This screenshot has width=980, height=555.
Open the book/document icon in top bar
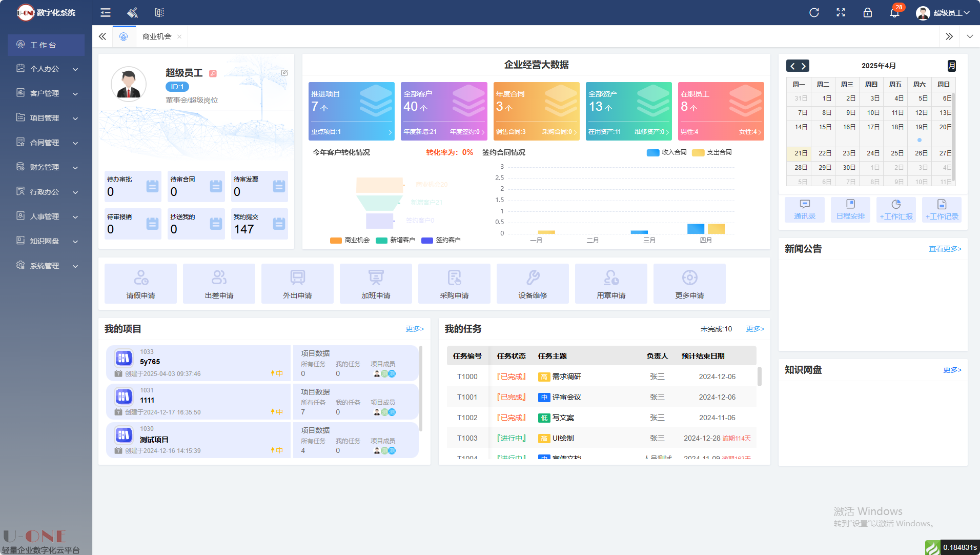(159, 12)
